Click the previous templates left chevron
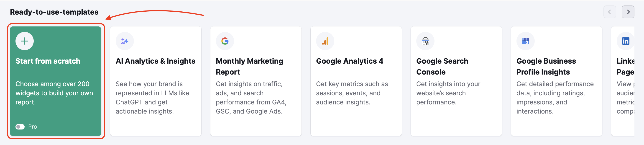This screenshot has height=145, width=644. point(609,12)
